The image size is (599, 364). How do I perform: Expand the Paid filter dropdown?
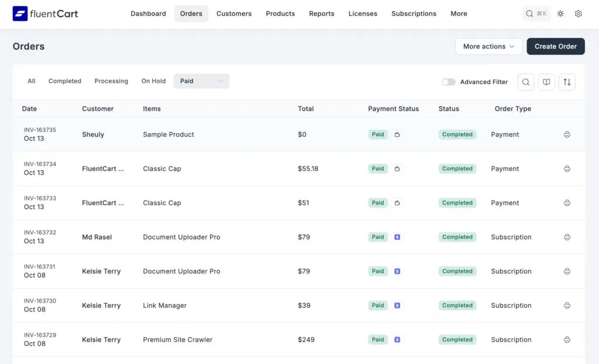201,81
